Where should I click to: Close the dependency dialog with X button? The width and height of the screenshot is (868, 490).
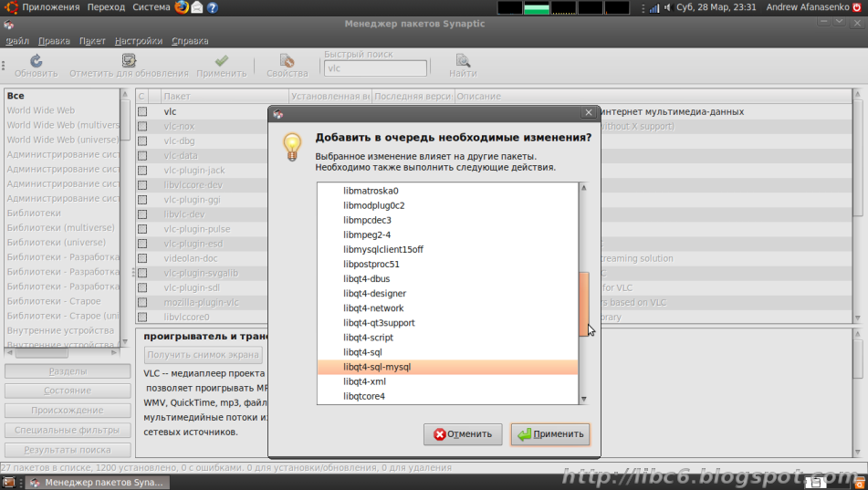click(589, 112)
